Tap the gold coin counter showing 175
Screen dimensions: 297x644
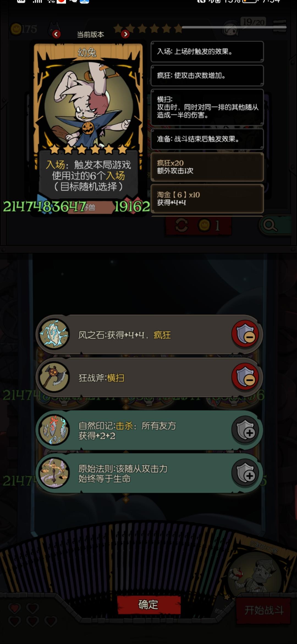pos(24,29)
